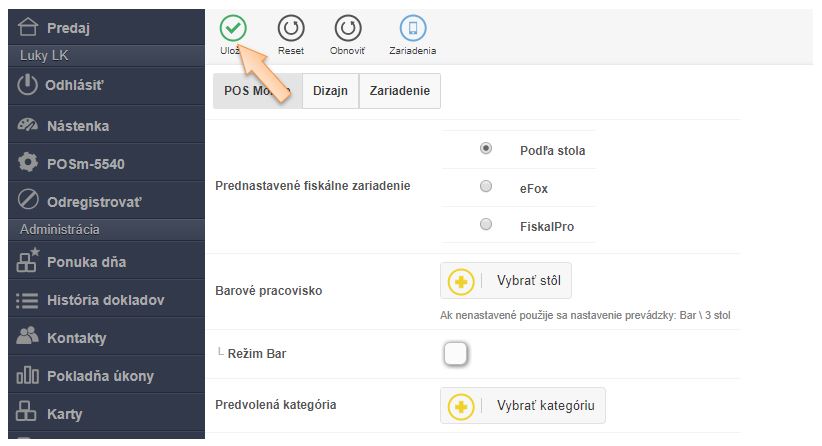This screenshot has height=446, width=822.
Task: Select the FiskalPro radio option
Action: (x=486, y=224)
